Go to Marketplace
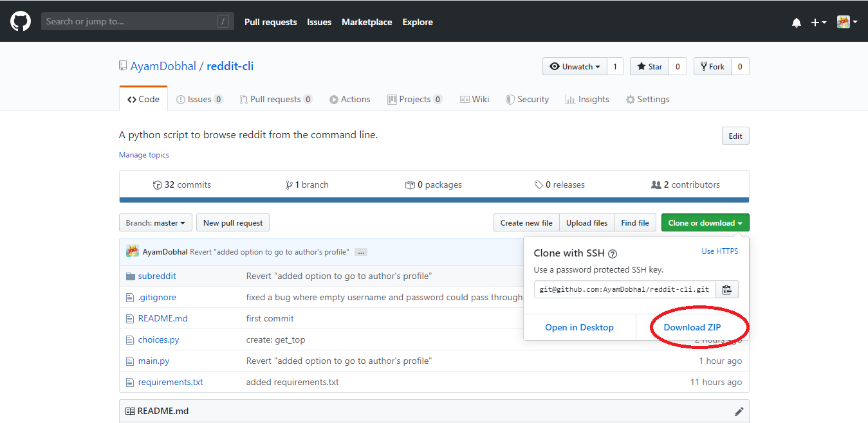 pyautogui.click(x=367, y=22)
